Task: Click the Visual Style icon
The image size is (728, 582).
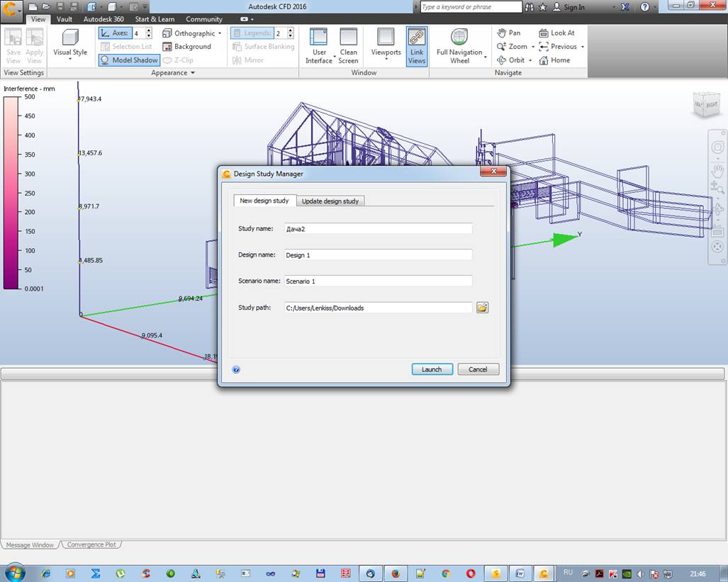Action: tap(69, 38)
